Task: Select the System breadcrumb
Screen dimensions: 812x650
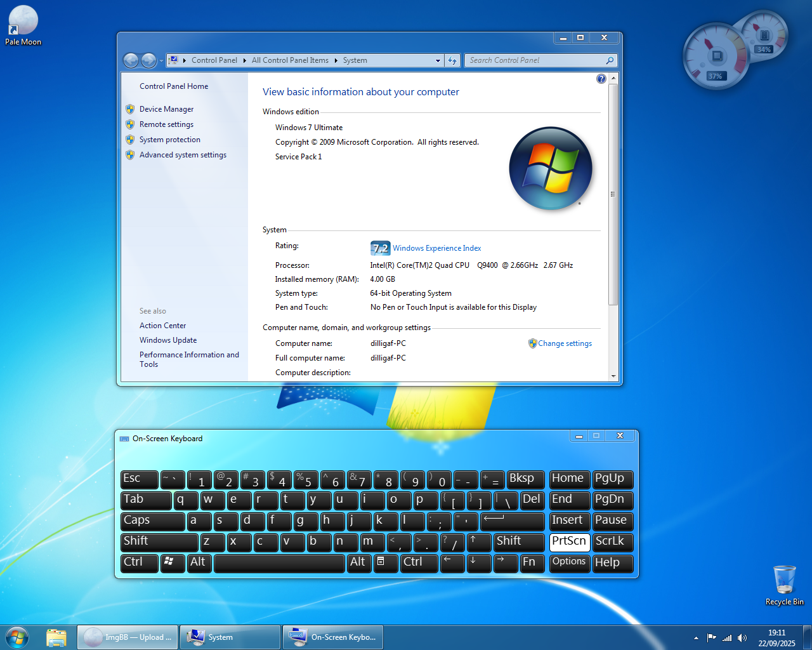Action: pyautogui.click(x=355, y=60)
